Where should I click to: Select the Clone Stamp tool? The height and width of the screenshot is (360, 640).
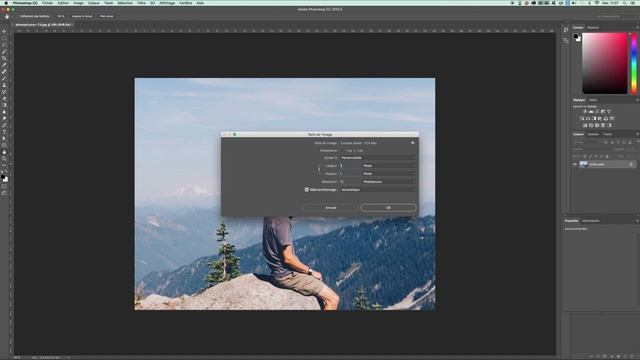tap(4, 85)
